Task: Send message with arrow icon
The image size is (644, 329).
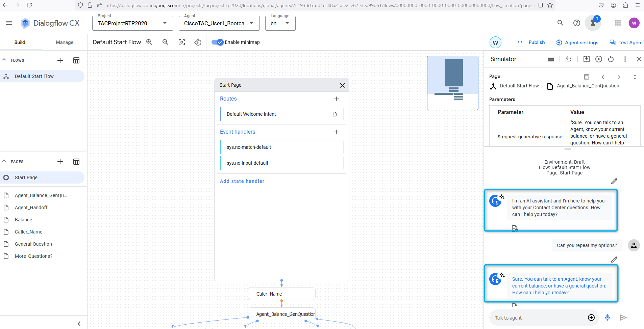Action: pos(623,318)
